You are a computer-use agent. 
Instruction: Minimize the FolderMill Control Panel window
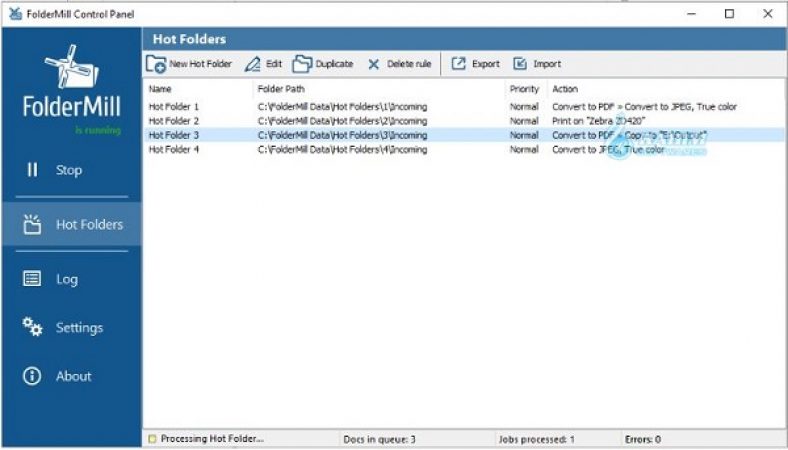point(692,14)
